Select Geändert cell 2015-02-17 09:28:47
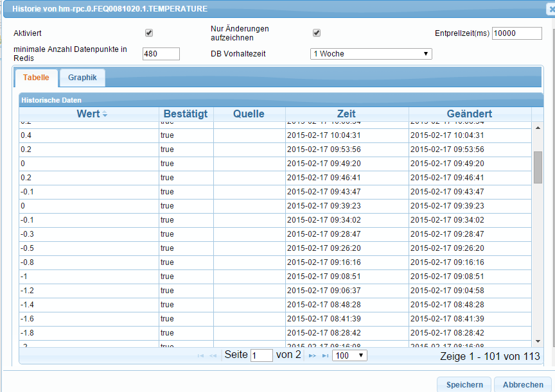Screen dimensions: 555x392 click(470, 234)
